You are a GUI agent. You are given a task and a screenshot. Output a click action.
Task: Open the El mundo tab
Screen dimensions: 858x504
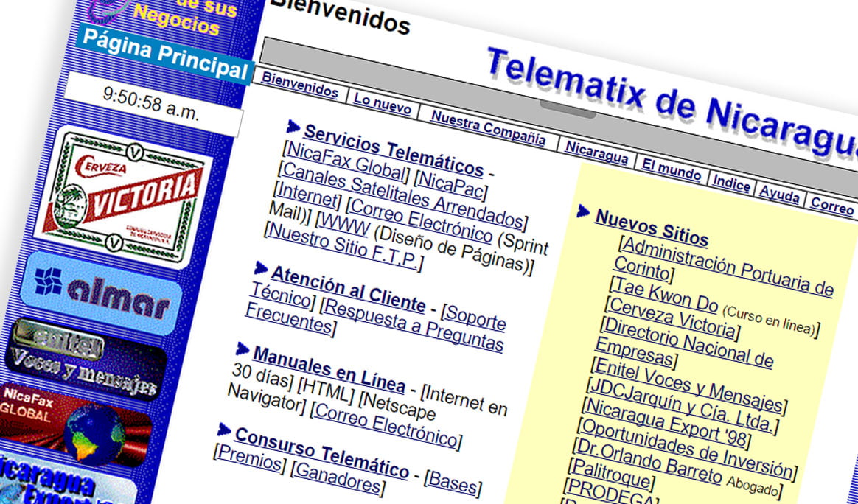click(671, 169)
